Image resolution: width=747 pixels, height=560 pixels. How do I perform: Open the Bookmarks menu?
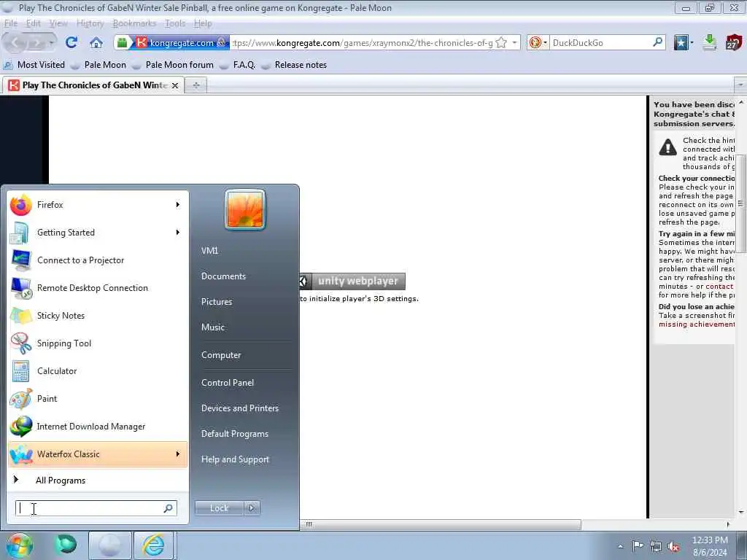(134, 23)
